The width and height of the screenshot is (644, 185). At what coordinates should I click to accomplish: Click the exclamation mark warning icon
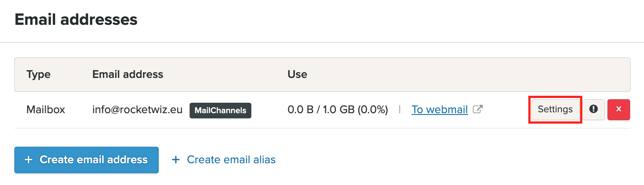593,110
